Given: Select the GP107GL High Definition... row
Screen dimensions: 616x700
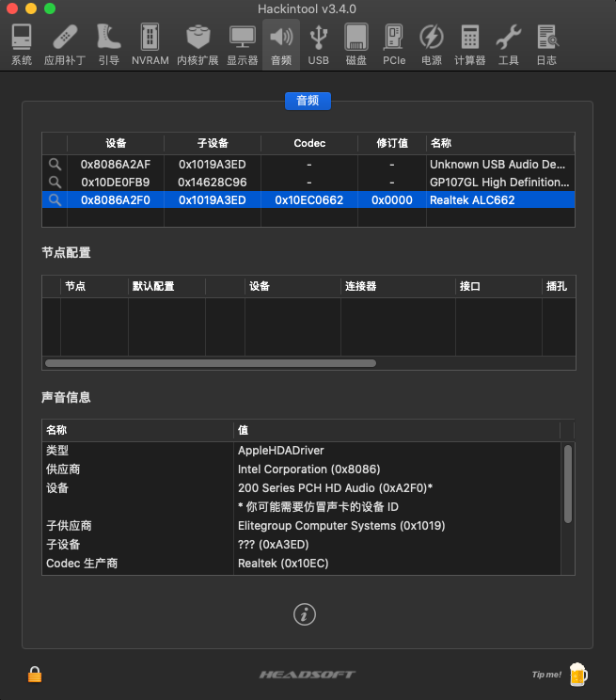Looking at the screenshot, I should (308, 183).
